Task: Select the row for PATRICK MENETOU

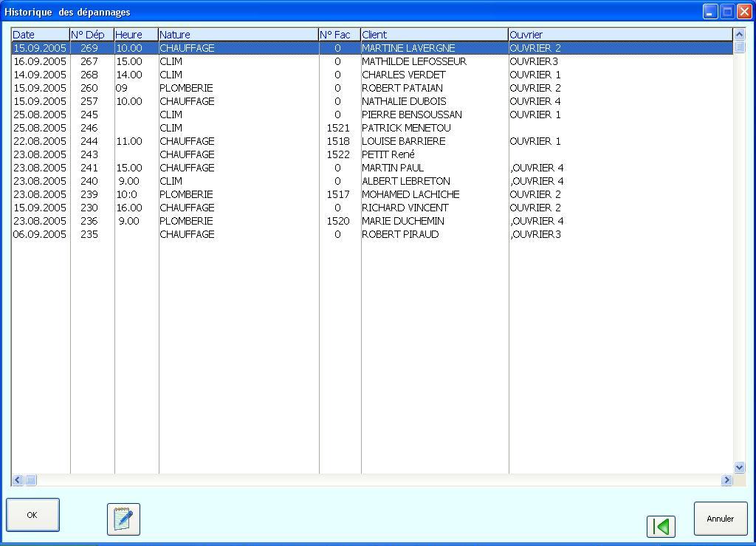Action: (405, 128)
